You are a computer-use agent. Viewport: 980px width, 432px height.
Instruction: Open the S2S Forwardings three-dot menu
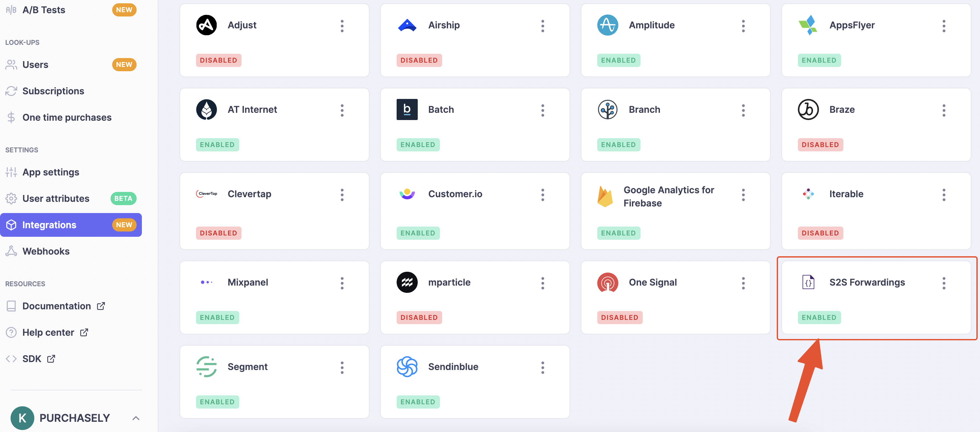click(943, 283)
